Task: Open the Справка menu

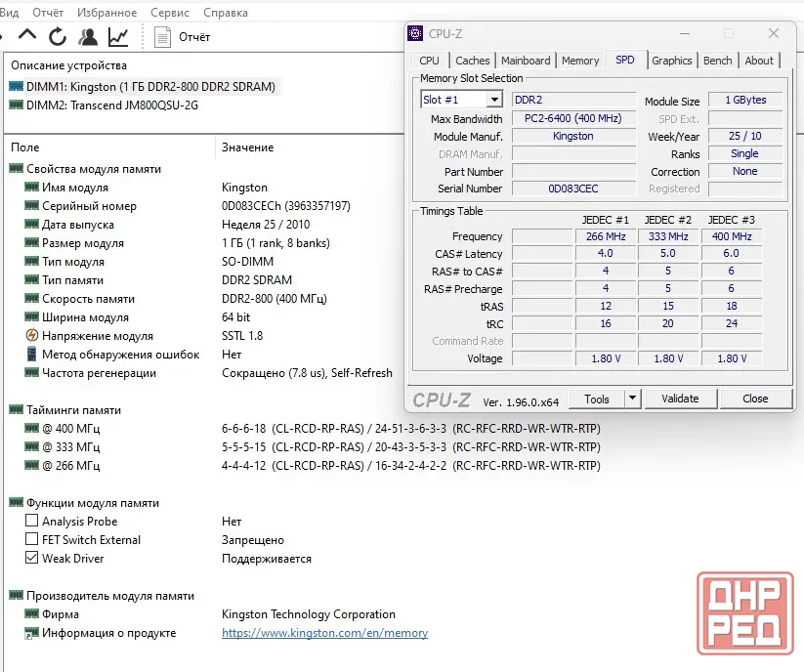Action: [x=226, y=13]
